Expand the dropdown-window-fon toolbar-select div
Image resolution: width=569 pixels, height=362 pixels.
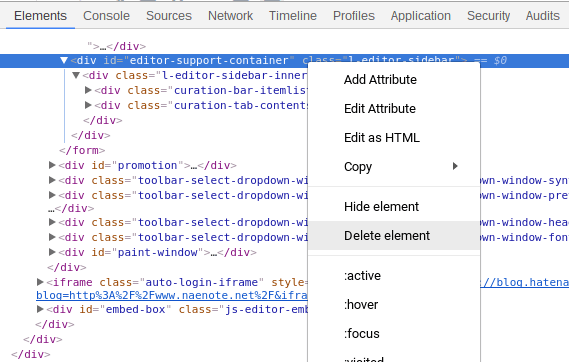coord(52,237)
